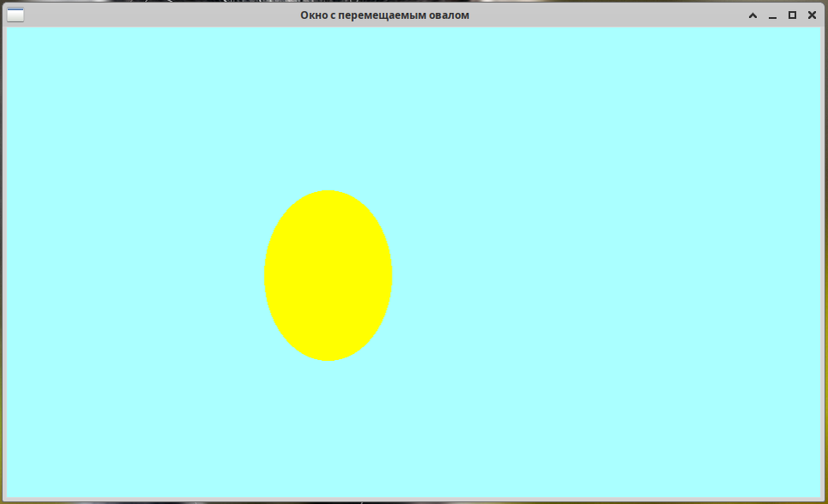Viewport: 828px width, 504px height.
Task: Shade the window using the up-arrow button
Action: (x=753, y=15)
